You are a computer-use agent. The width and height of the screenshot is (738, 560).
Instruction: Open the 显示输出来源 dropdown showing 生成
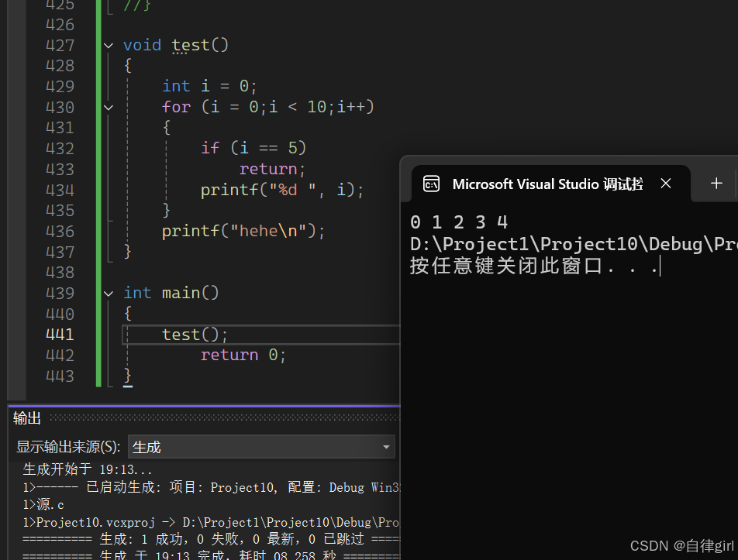261,447
